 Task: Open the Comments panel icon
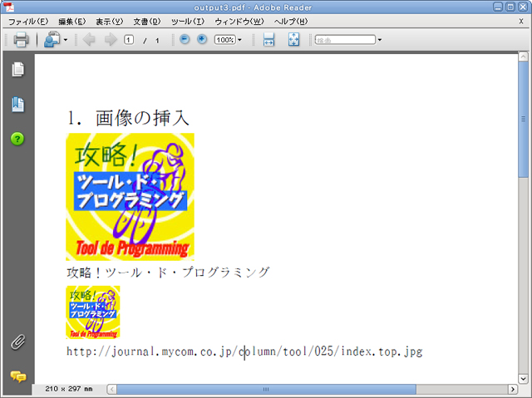(18, 376)
